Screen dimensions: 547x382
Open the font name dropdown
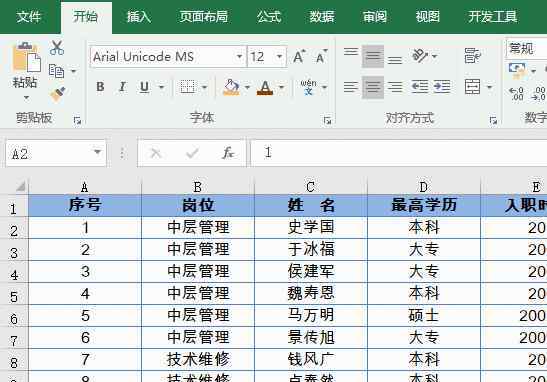click(x=239, y=56)
